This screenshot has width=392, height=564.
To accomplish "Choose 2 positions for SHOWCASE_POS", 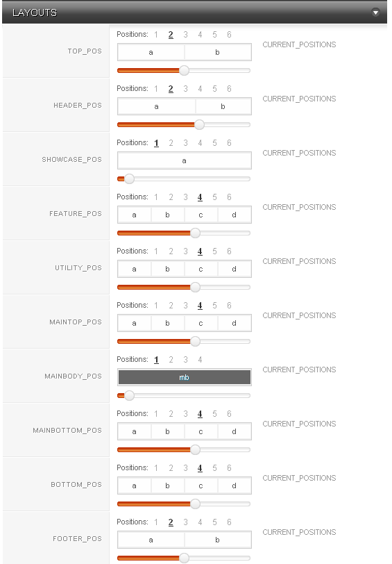I will pos(171,143).
